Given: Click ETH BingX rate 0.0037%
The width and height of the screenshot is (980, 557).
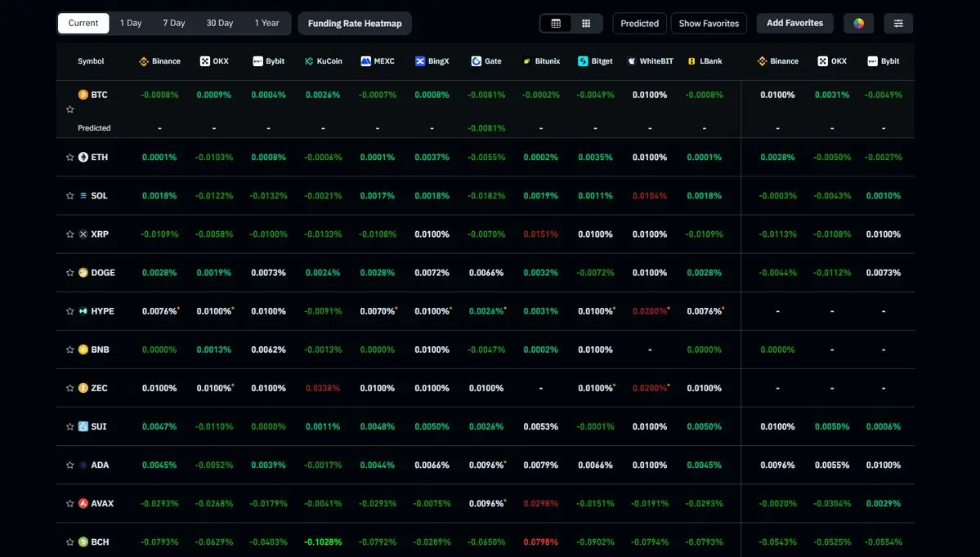Looking at the screenshot, I should click(432, 158).
